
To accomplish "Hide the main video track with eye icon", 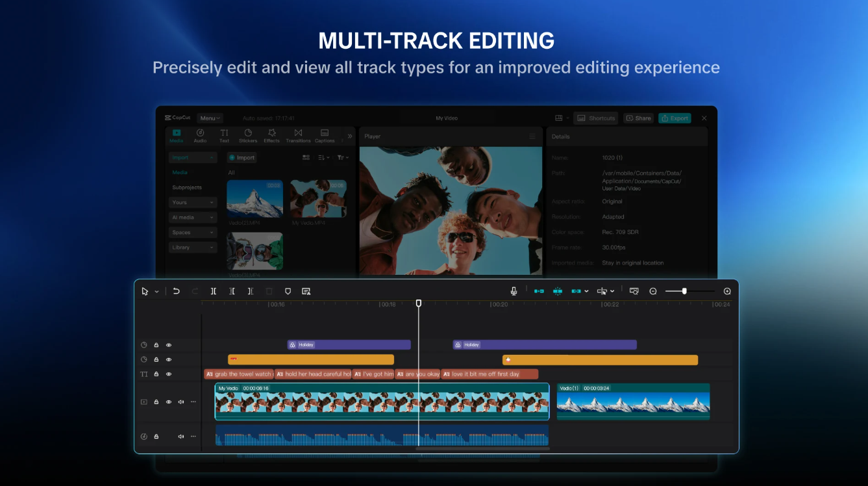I will (169, 402).
